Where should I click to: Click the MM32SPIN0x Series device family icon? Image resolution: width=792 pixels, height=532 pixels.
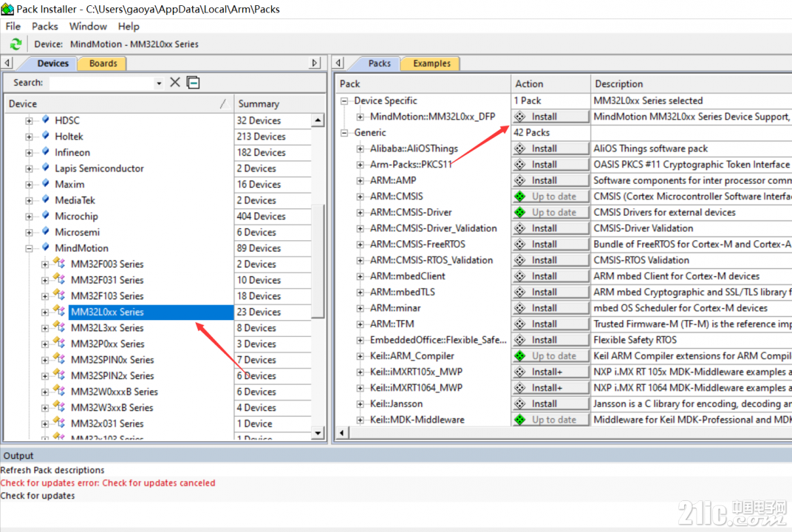pos(60,360)
